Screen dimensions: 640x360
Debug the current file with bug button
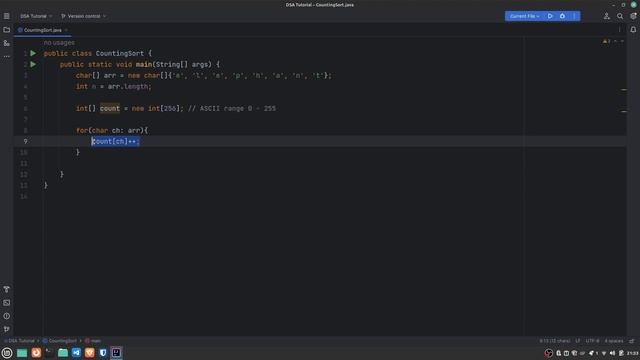click(x=562, y=16)
